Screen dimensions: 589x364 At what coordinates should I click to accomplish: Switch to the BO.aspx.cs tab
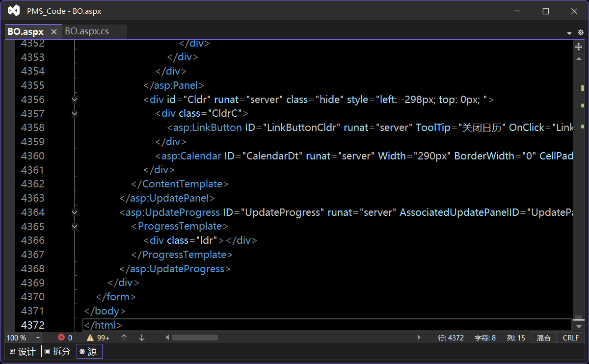[x=87, y=31]
